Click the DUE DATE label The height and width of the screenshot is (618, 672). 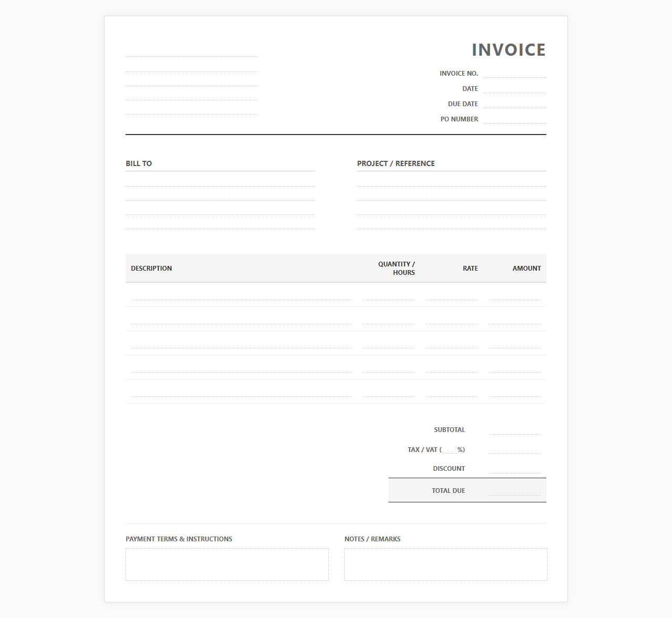coord(463,104)
